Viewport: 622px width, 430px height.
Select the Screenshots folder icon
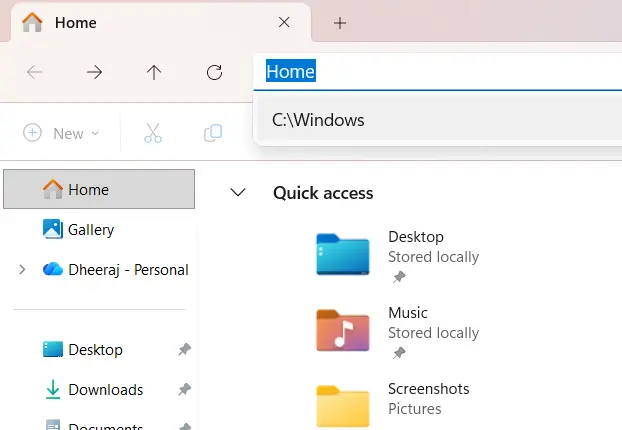(343, 406)
